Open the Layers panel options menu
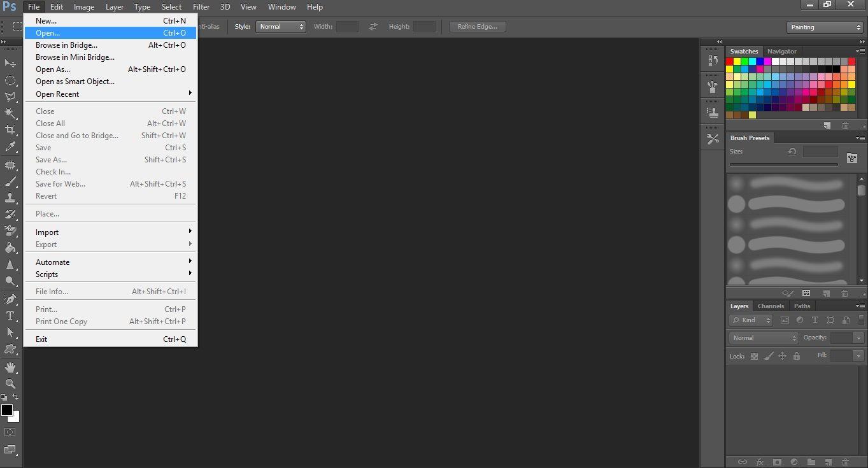 tap(860, 306)
